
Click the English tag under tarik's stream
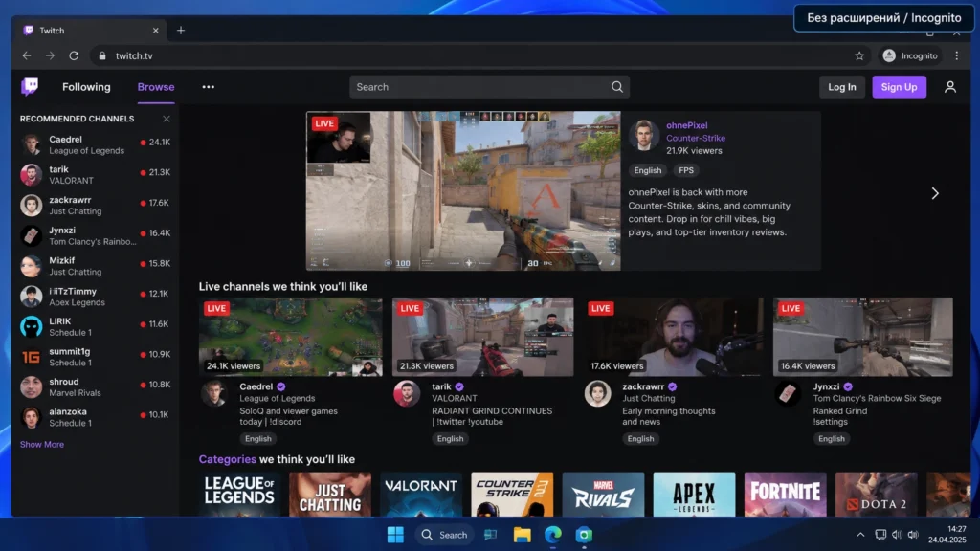click(x=450, y=438)
